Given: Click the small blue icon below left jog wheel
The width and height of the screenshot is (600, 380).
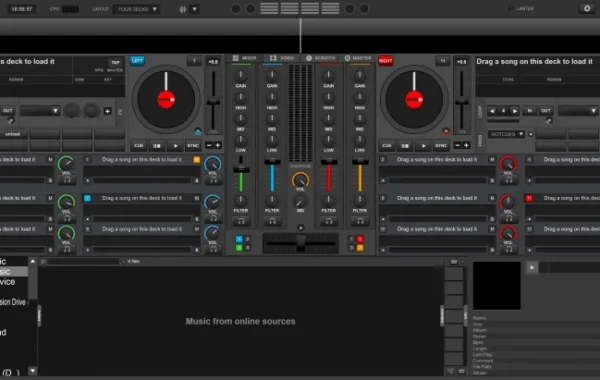Looking at the screenshot, I should (198, 132).
